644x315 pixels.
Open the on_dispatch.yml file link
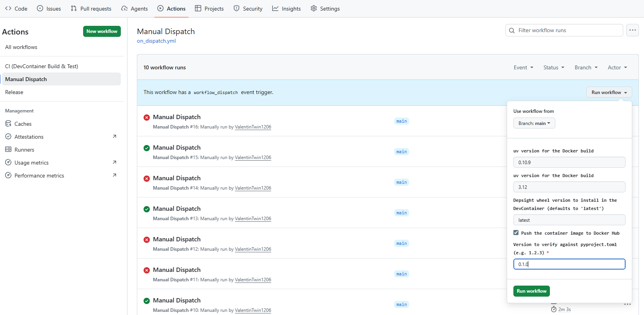point(156,41)
